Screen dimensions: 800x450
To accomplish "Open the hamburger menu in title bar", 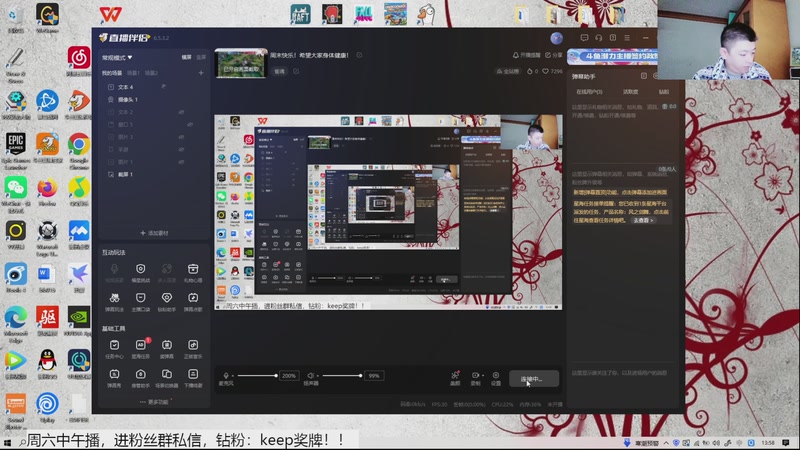I will pyautogui.click(x=627, y=38).
